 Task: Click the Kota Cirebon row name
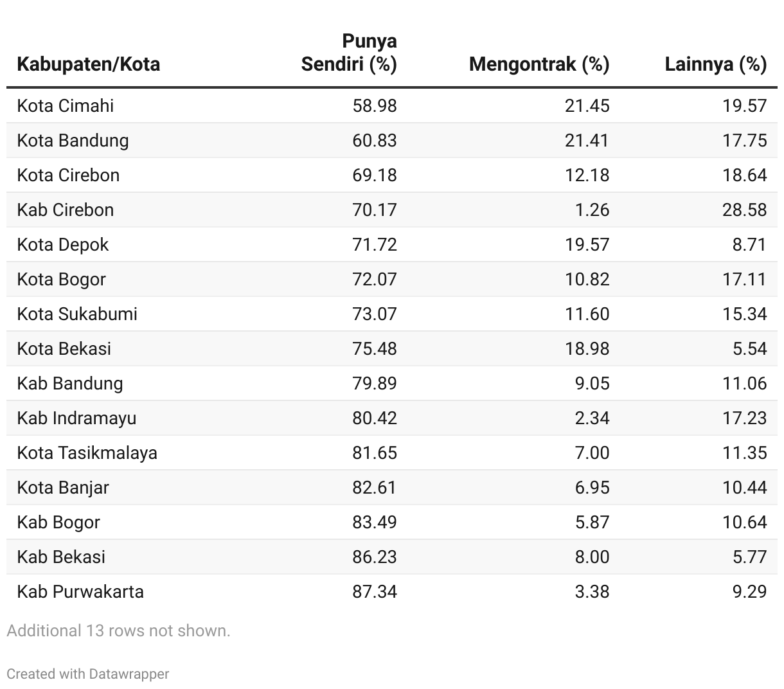[x=68, y=175]
